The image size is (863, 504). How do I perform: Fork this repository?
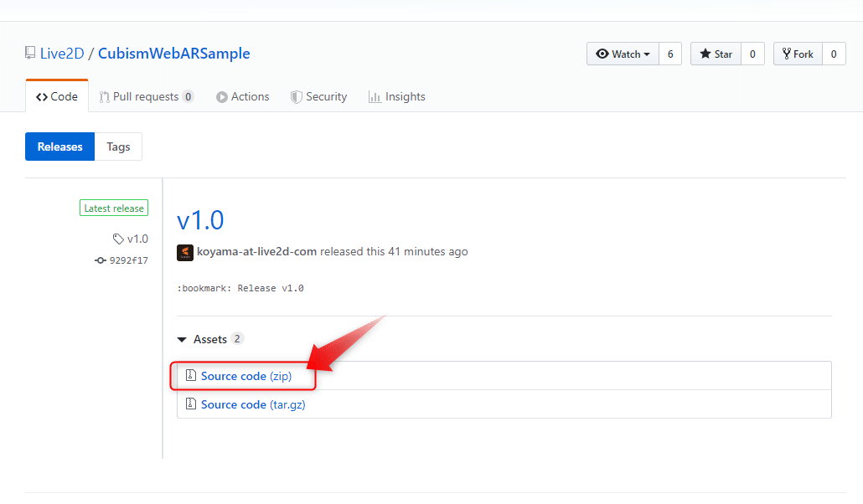798,54
